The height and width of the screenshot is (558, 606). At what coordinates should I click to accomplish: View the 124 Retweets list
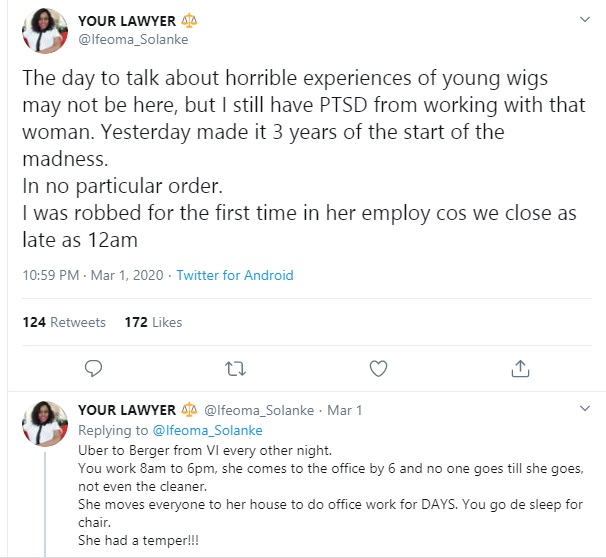click(x=64, y=322)
